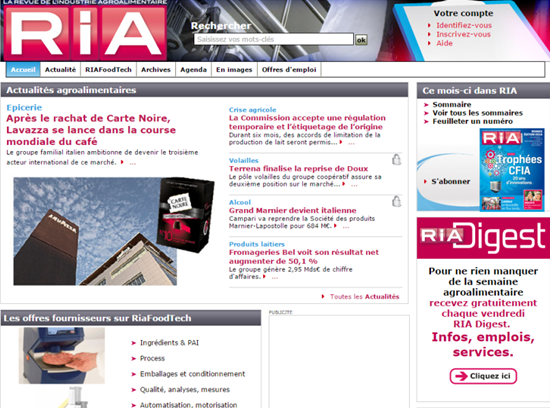Read the Lavazza Carte Noire headline article
The height and width of the screenshot is (408, 550).
tap(91, 130)
